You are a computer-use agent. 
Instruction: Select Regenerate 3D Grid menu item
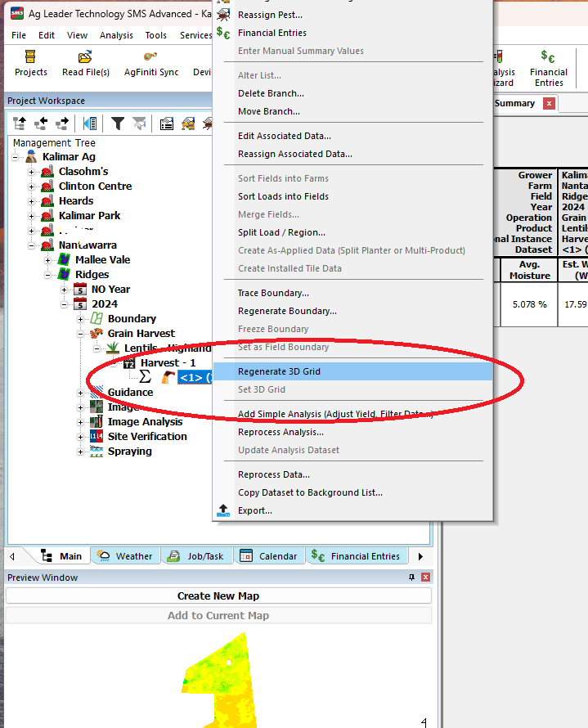pos(353,371)
